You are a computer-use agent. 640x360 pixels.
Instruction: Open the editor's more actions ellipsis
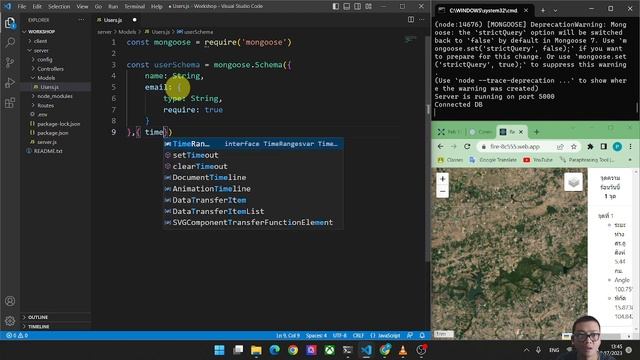click(x=422, y=20)
